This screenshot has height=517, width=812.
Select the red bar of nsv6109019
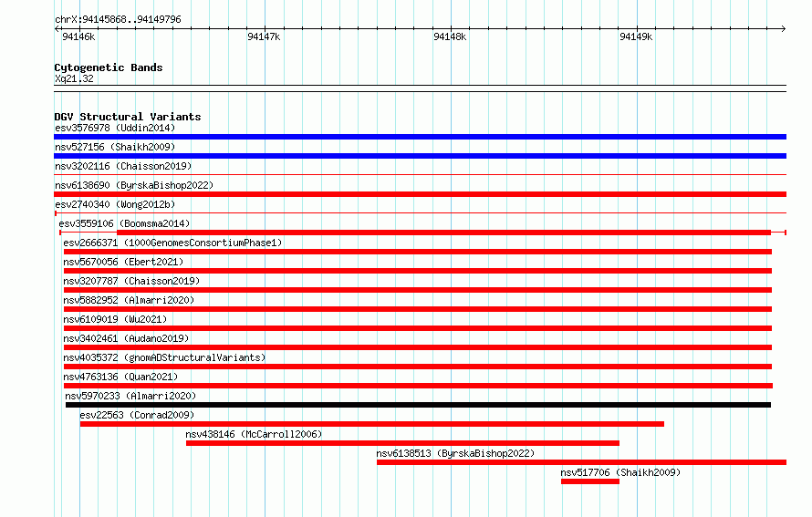pyautogui.click(x=417, y=328)
